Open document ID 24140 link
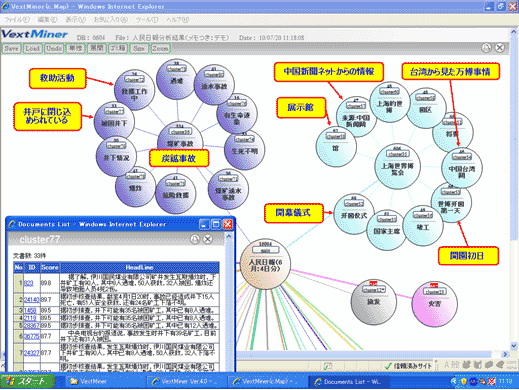Viewport: 519px width, 390px height. click(32, 300)
